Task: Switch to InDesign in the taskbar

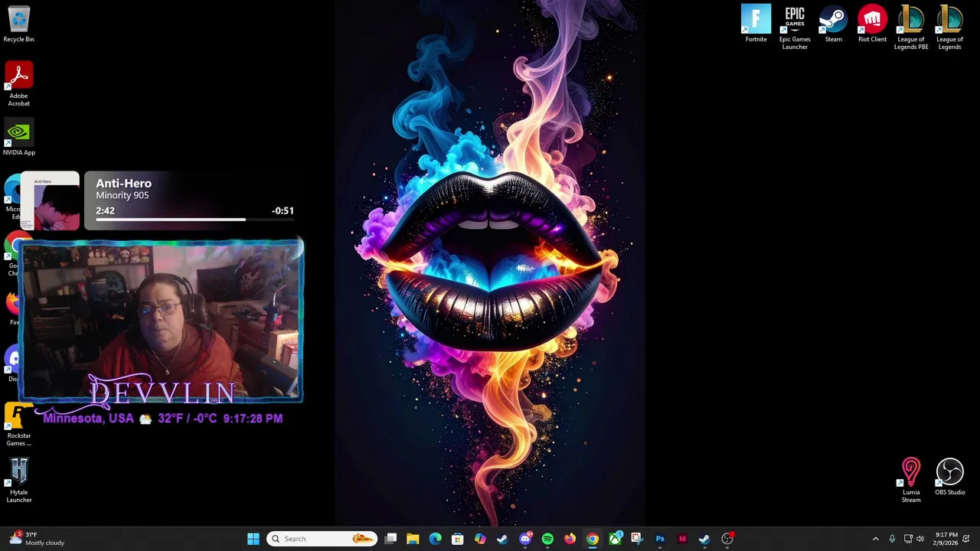Action: (682, 539)
